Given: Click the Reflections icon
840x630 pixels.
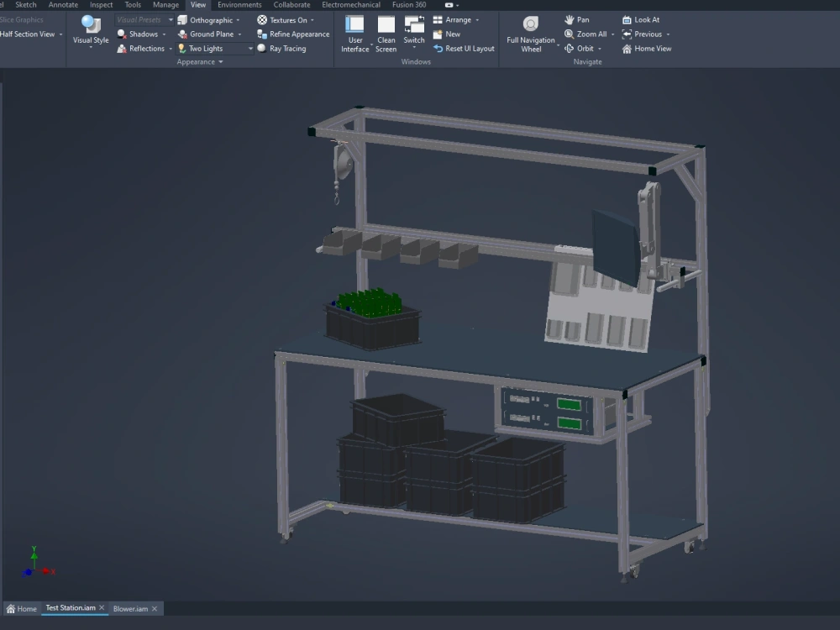Looking at the screenshot, I should coord(122,49).
